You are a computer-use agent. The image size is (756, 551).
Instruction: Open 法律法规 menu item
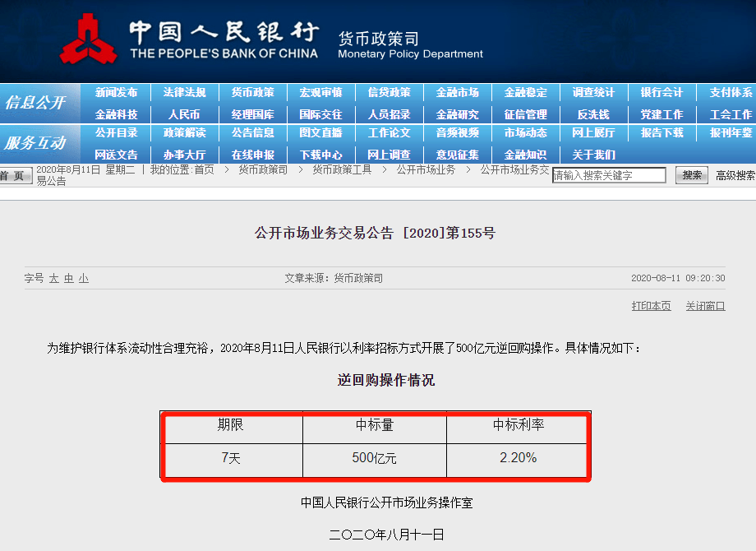coord(184,92)
